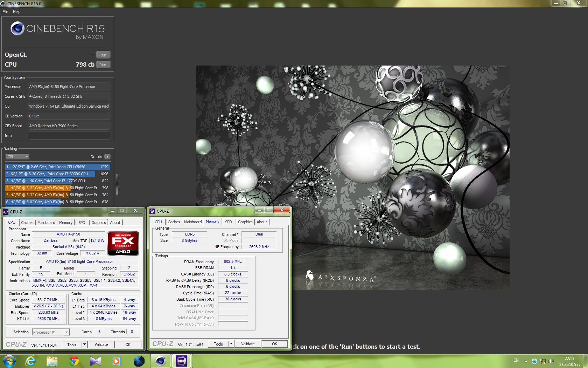Open the File menu in Cinebench
This screenshot has width=588, height=368.
coord(5,12)
